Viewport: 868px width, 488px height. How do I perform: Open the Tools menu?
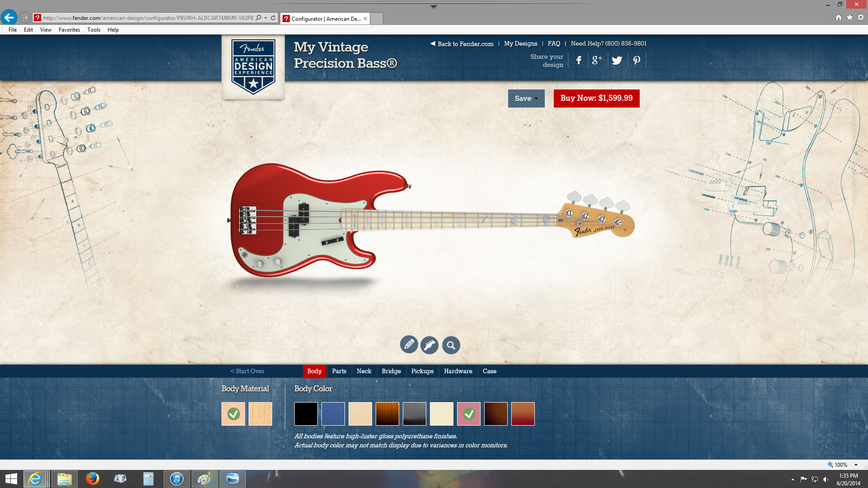click(94, 30)
